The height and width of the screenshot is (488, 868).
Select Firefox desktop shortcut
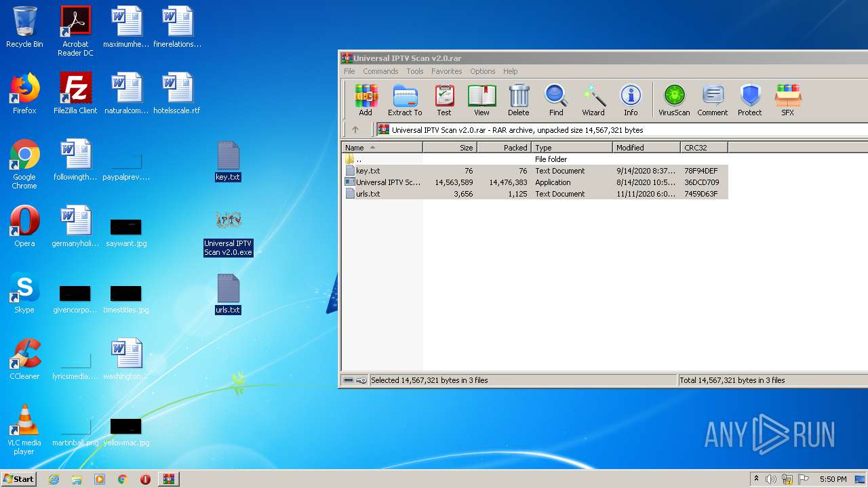[24, 94]
